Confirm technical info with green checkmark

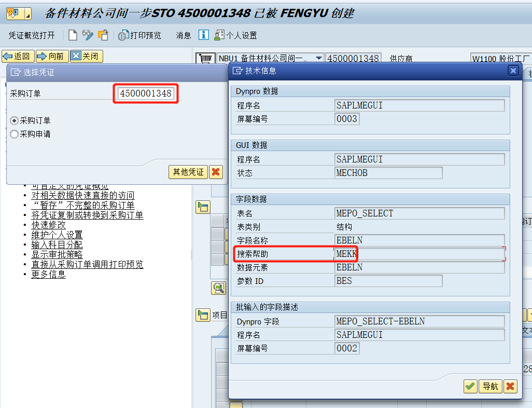point(470,386)
